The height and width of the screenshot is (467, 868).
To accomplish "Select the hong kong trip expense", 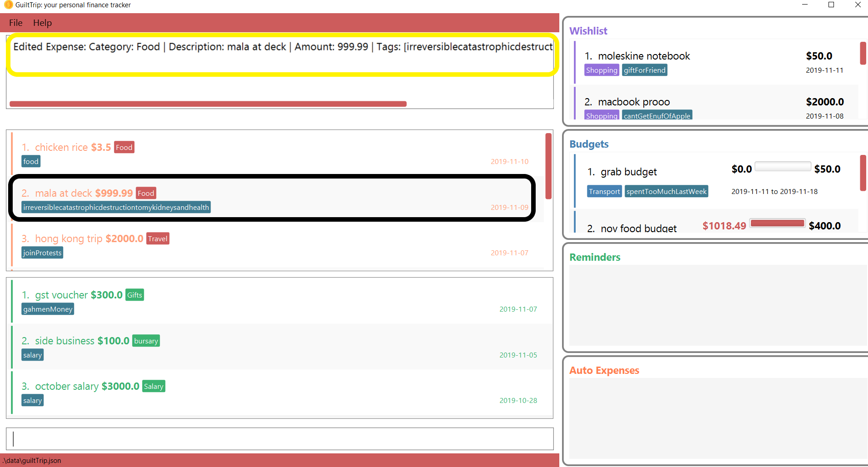I will 277,244.
